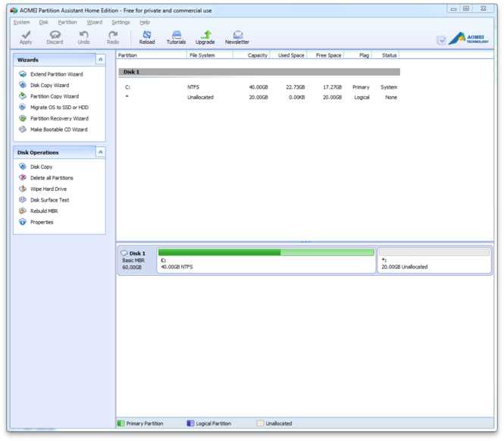Click the green Primary Partition legend swatch

[121, 423]
